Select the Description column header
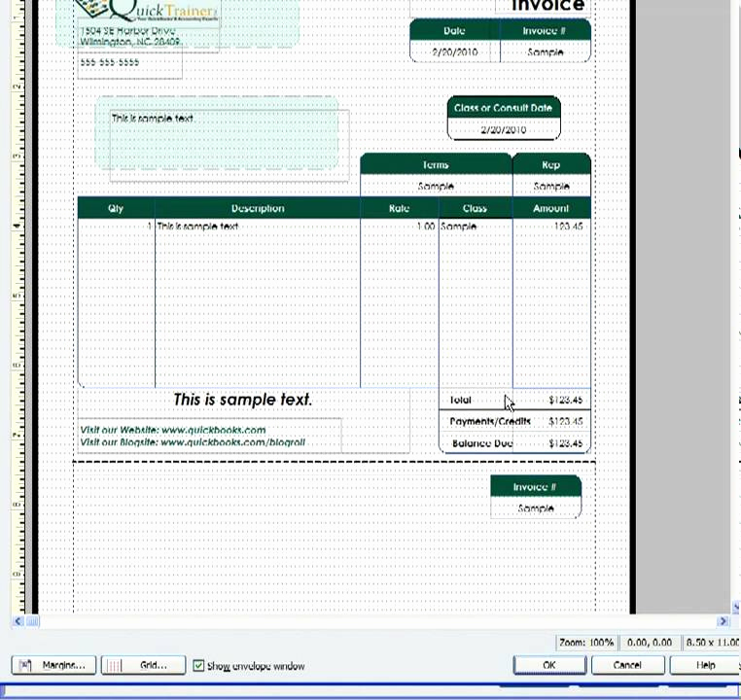Screen dimensions: 741x700 (258, 208)
